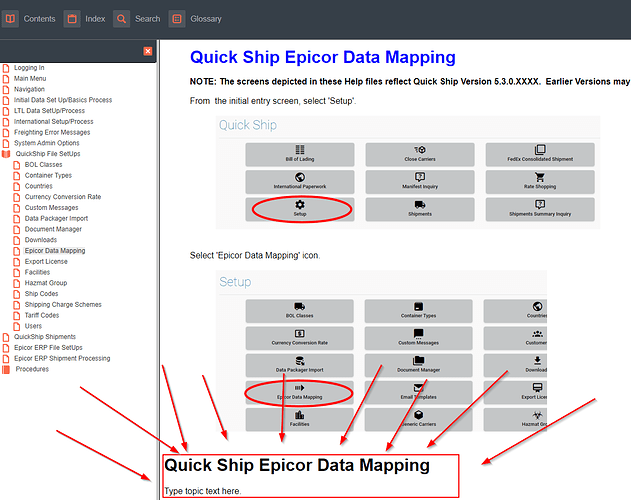Screen dimensions: 631x500
Task: Switch to Glossary tab label
Action: 206,19
